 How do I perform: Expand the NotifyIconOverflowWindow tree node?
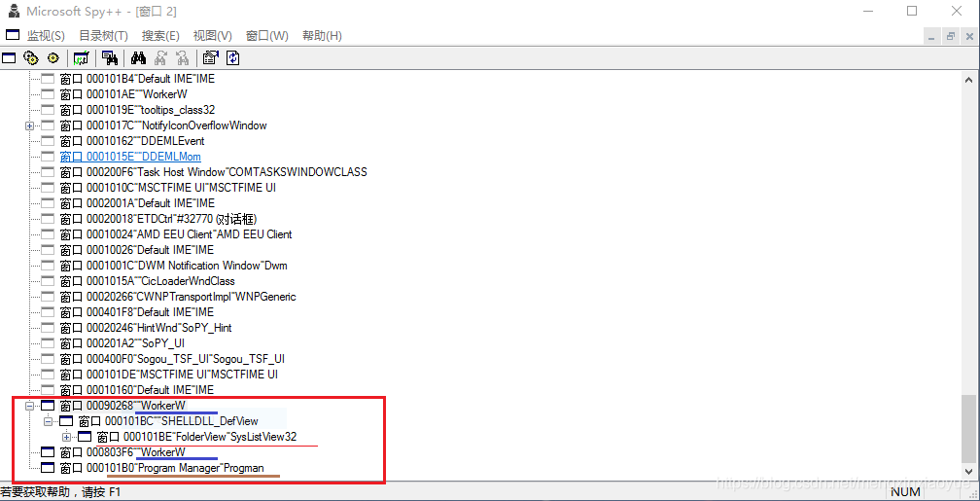(x=29, y=125)
